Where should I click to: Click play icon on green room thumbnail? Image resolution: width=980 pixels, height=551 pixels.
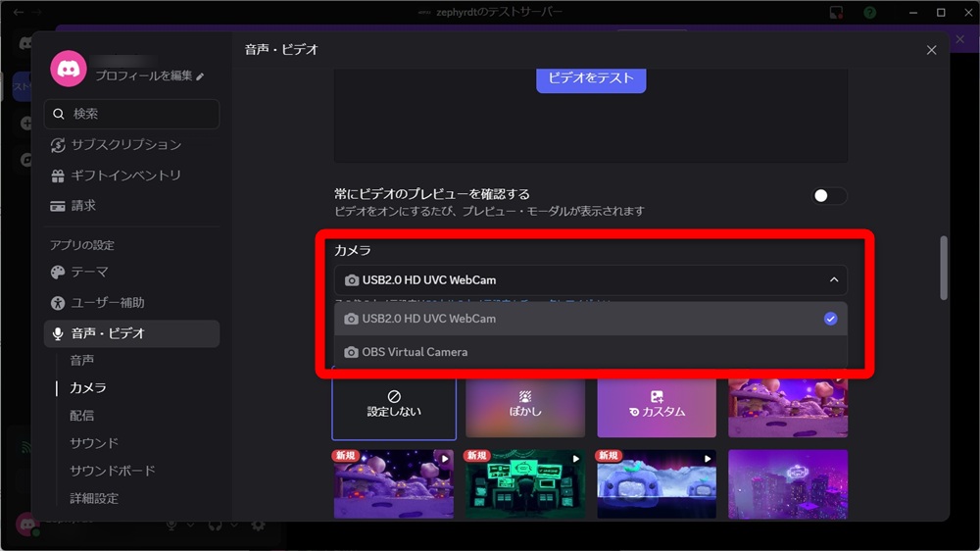point(575,459)
